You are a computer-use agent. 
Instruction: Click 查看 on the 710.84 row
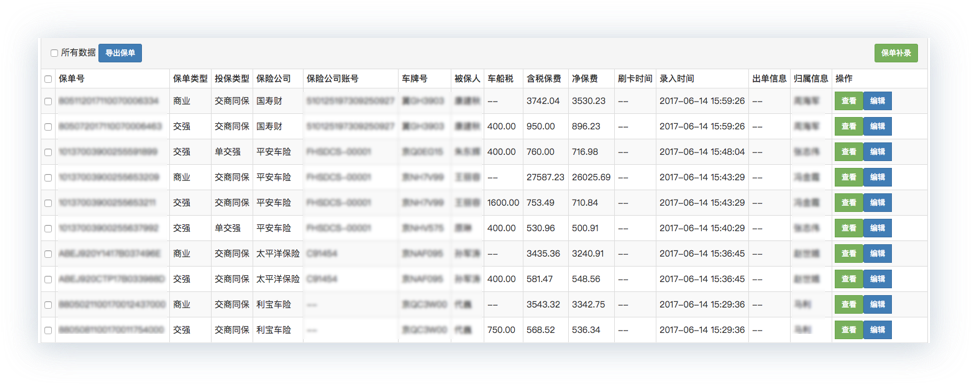pyautogui.click(x=849, y=203)
